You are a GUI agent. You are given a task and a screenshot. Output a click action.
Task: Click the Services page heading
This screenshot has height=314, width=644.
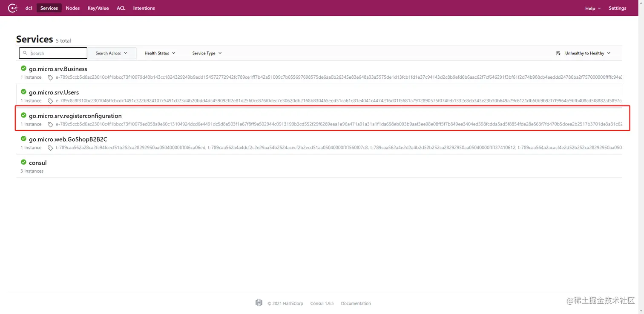click(34, 39)
